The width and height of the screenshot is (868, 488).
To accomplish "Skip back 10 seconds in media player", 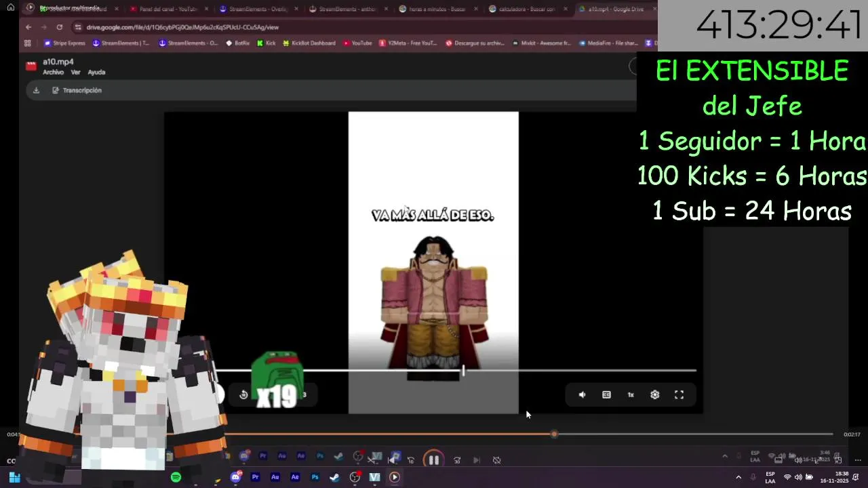I will click(x=410, y=460).
